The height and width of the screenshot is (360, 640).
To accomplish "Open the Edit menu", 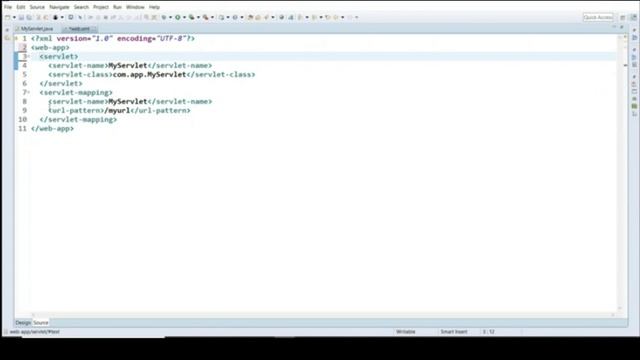I will point(21,7).
